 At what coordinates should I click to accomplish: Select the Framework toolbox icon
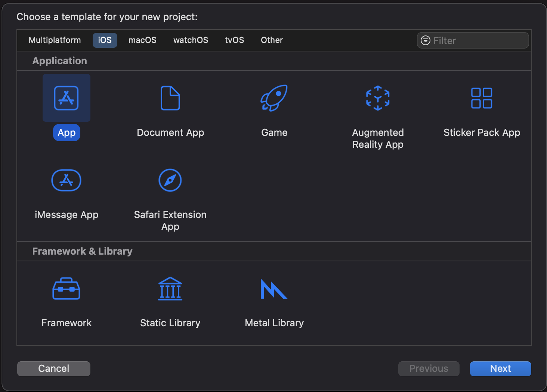(66, 289)
